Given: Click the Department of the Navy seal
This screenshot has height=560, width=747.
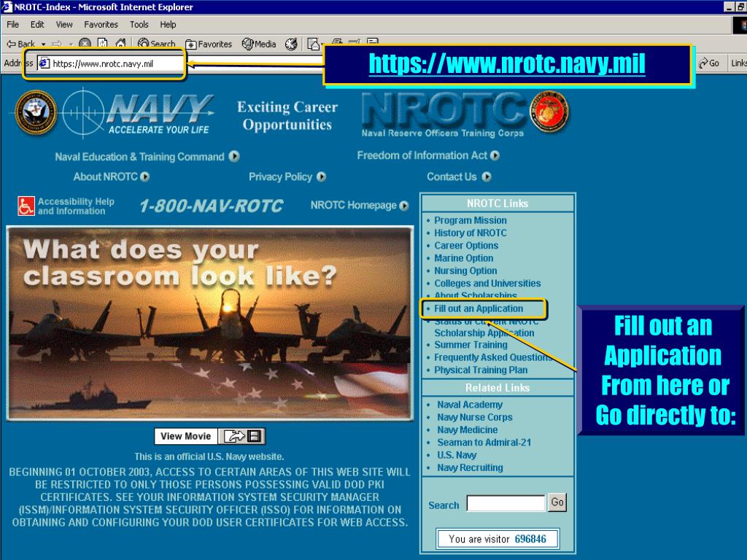Looking at the screenshot, I should point(36,112).
